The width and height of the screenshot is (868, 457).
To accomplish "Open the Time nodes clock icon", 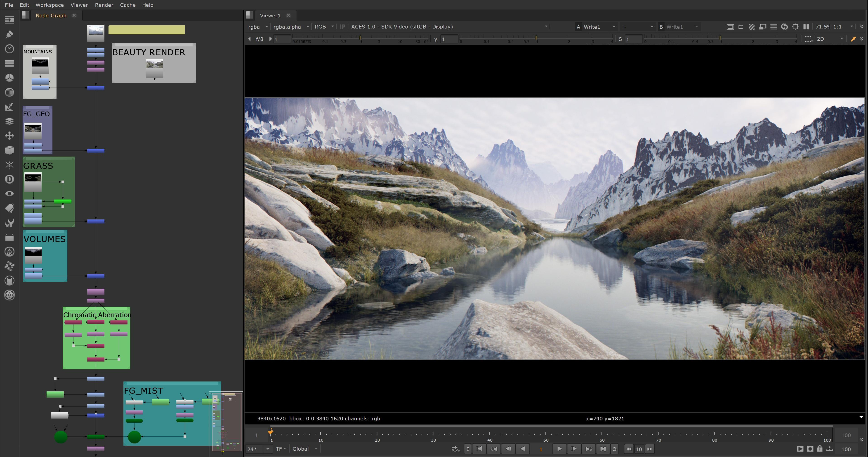I will click(9, 49).
